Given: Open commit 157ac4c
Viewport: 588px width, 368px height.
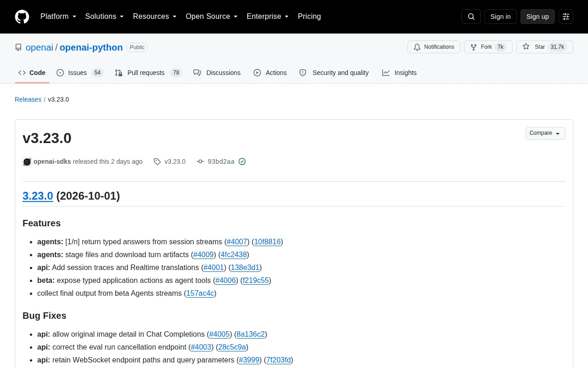Looking at the screenshot, I should (x=200, y=293).
